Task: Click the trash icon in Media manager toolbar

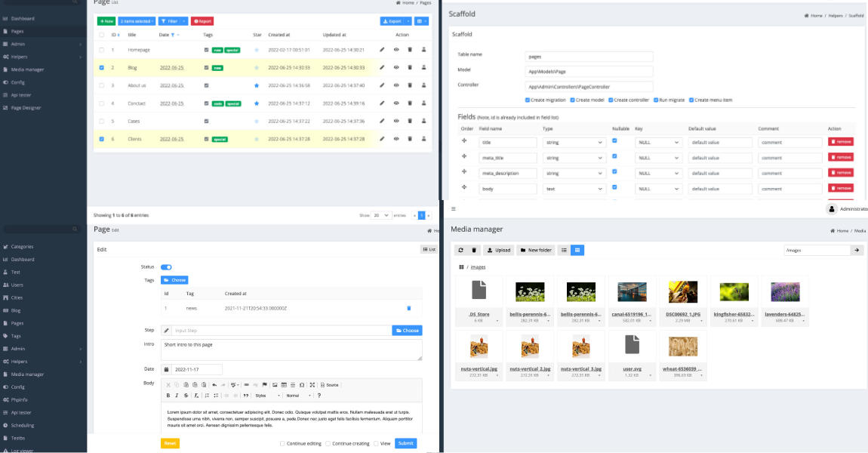Action: [474, 250]
